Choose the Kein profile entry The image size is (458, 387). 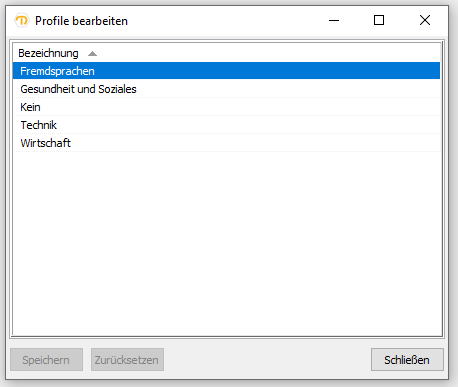226,107
